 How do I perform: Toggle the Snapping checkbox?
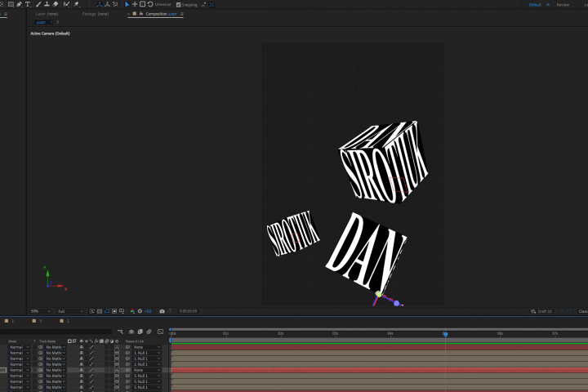(179, 5)
